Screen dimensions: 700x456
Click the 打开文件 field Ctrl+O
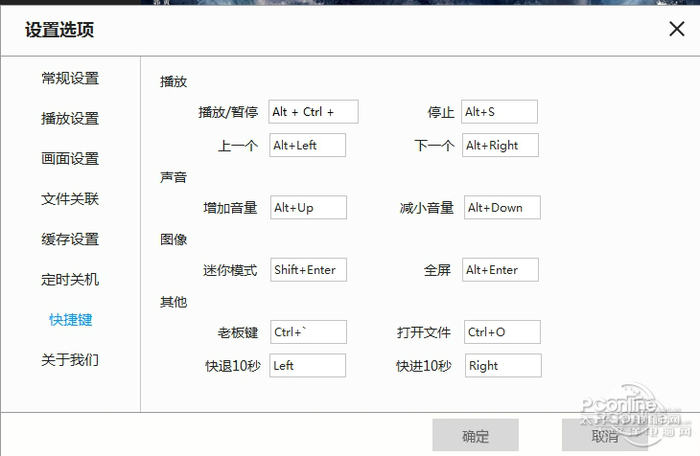(x=502, y=332)
